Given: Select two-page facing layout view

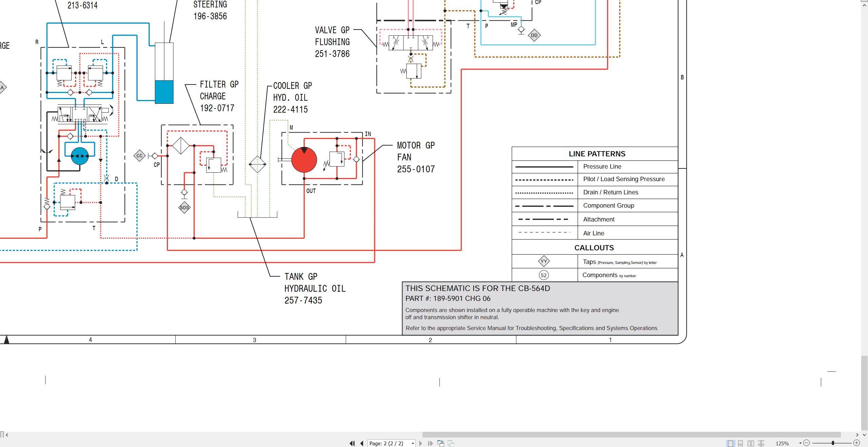Looking at the screenshot, I should click(x=751, y=443).
